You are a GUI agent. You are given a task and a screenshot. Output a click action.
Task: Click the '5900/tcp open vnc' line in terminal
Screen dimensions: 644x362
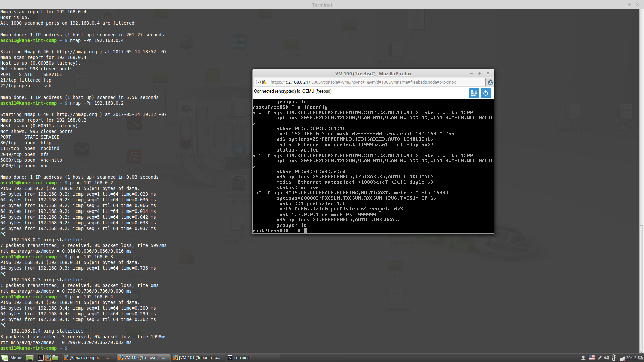tap(24, 166)
